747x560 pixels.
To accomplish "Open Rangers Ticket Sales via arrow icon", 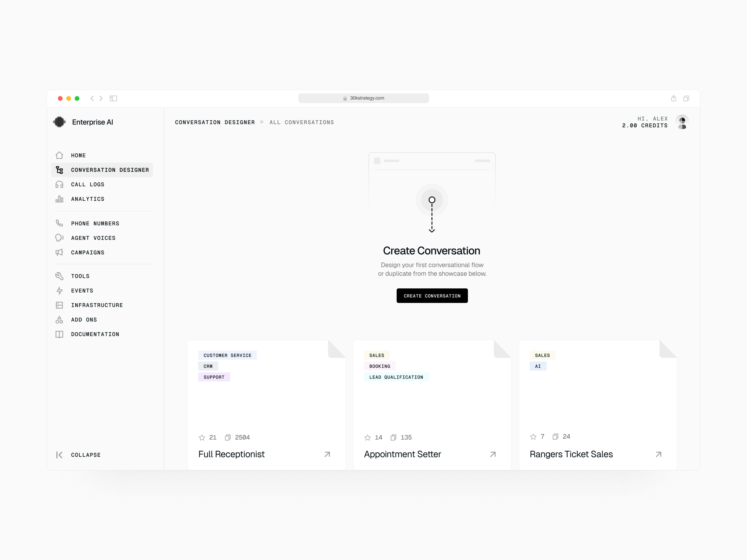I will click(x=659, y=454).
